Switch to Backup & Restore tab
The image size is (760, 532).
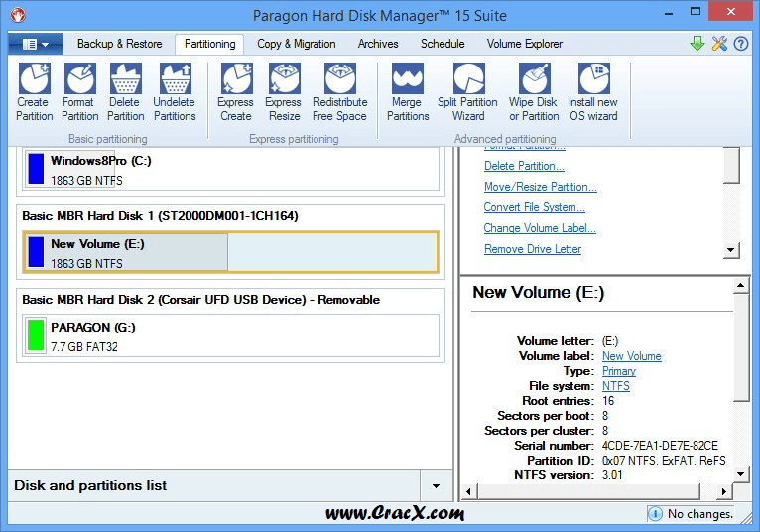point(119,44)
